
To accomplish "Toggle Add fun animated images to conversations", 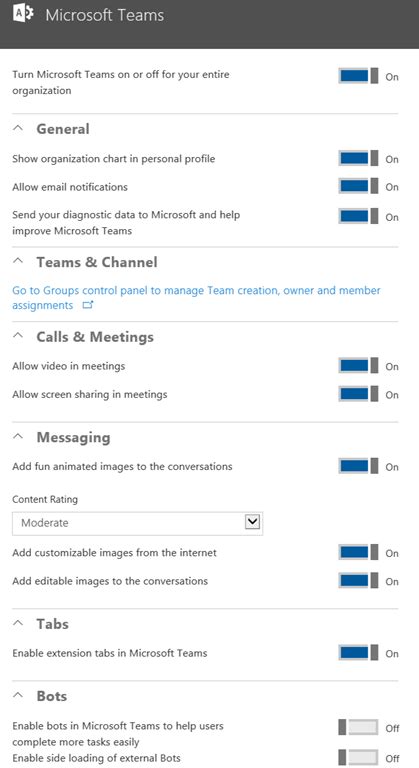I will coord(358,466).
